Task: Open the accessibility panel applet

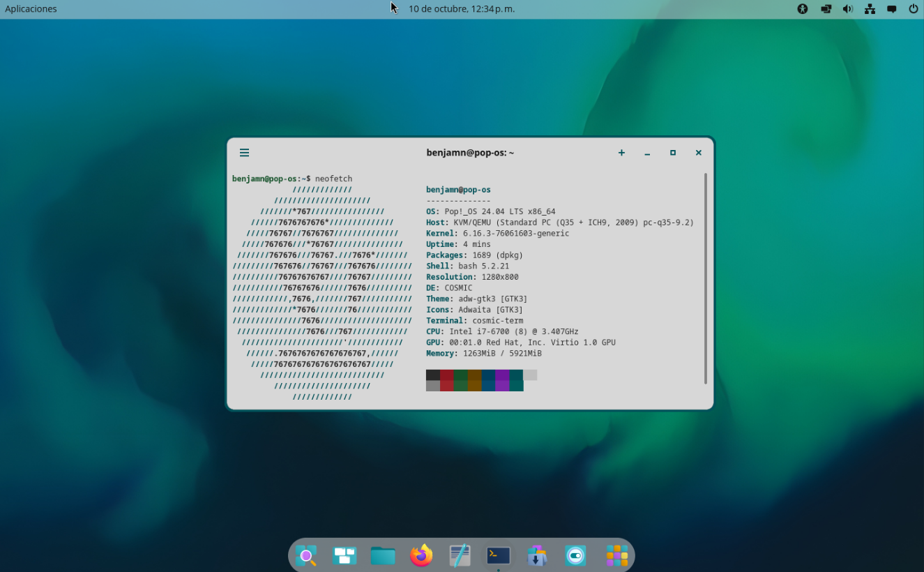Action: tap(803, 9)
